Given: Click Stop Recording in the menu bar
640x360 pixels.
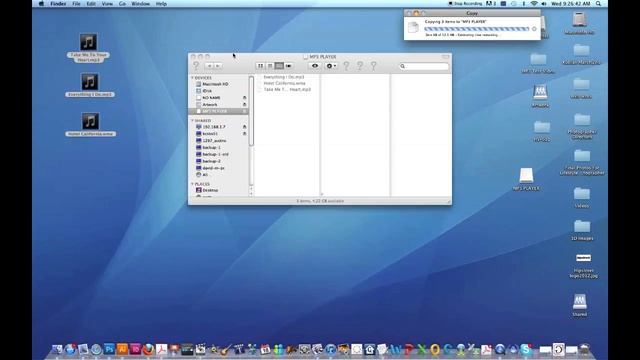Looking at the screenshot, I should pyautogui.click(x=465, y=4).
